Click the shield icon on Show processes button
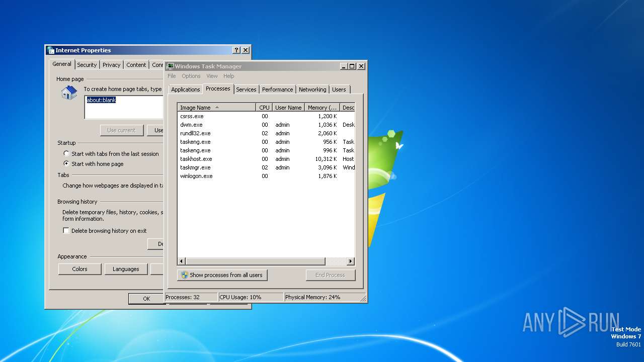 click(185, 275)
